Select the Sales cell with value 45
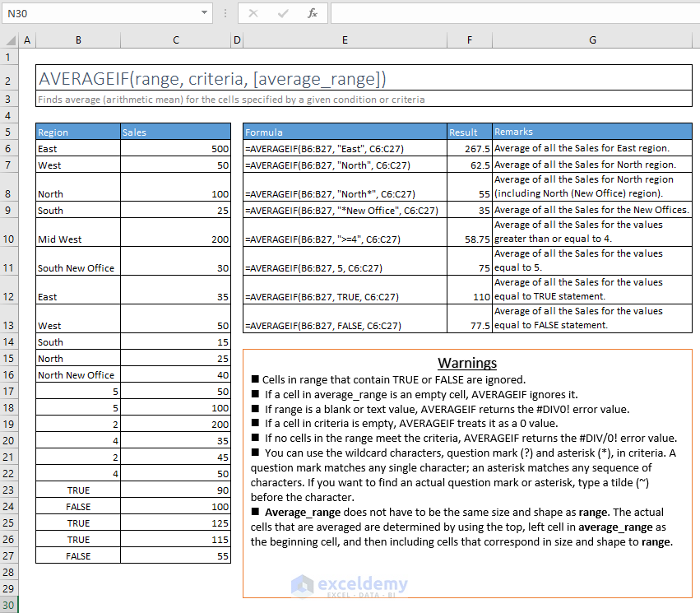The height and width of the screenshot is (613, 700). coord(175,457)
